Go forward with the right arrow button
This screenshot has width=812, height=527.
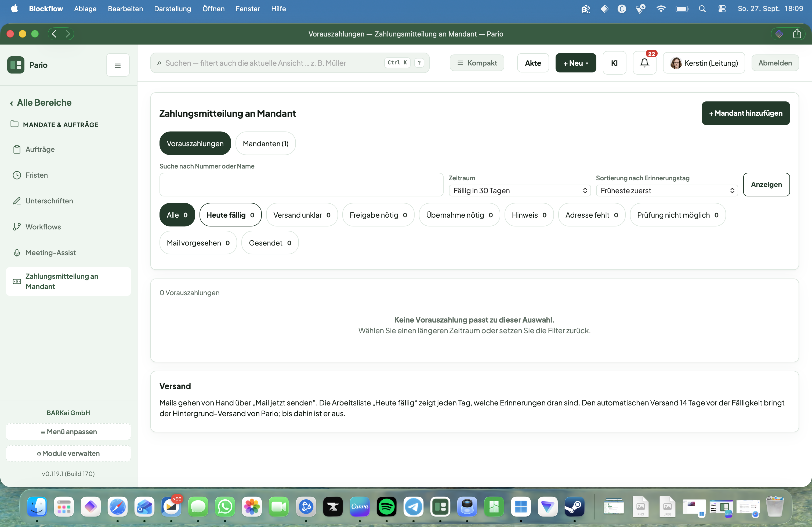coord(68,34)
